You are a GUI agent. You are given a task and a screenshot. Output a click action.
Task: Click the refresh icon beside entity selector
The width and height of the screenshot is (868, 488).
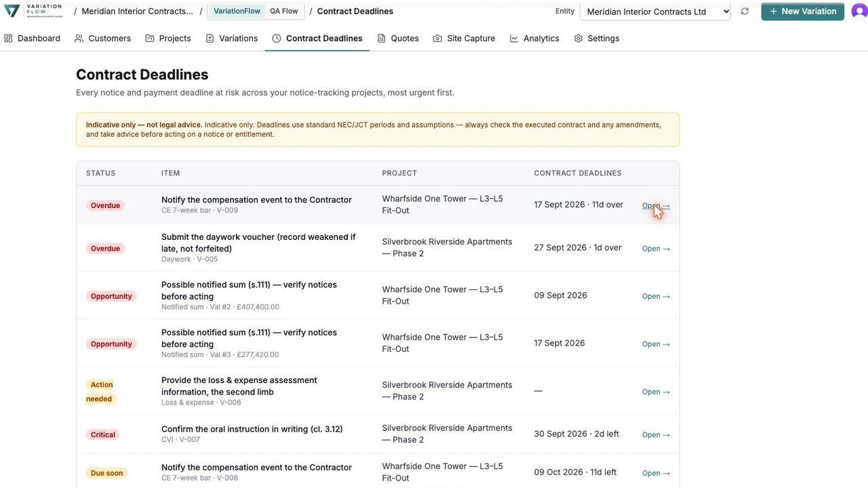click(745, 12)
